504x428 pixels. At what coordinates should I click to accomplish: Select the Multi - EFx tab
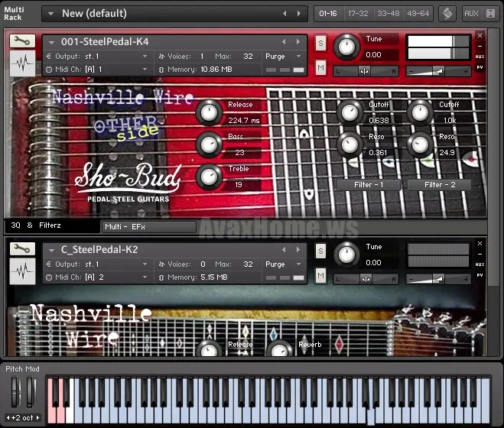pyautogui.click(x=148, y=226)
